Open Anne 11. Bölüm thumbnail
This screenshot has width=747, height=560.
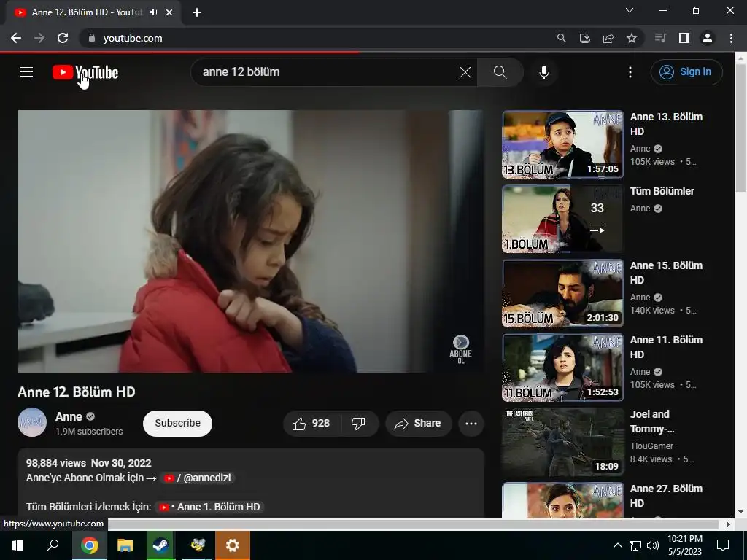562,367
